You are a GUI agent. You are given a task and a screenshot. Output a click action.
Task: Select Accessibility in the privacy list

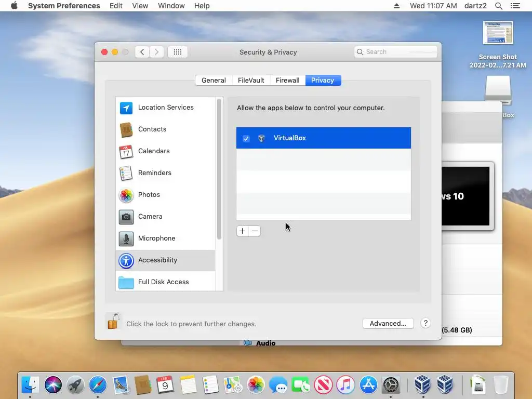point(166,260)
